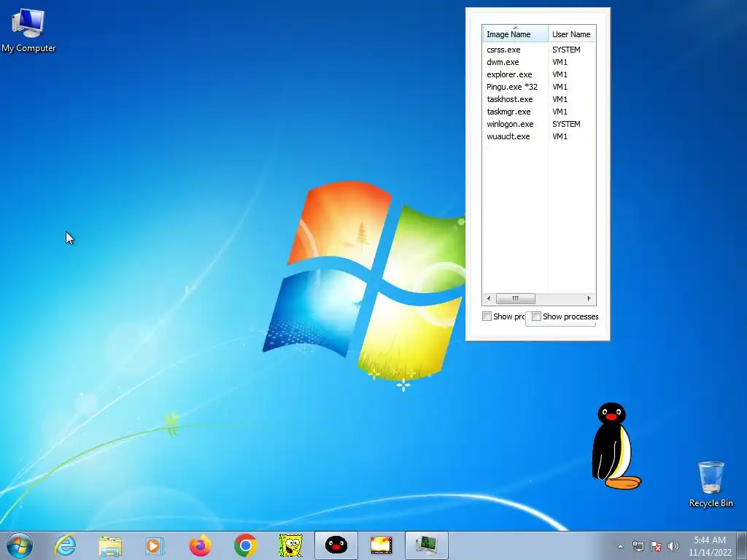Select the taskhost.exe process row
Screen dimensions: 747x560
[x=539, y=99]
